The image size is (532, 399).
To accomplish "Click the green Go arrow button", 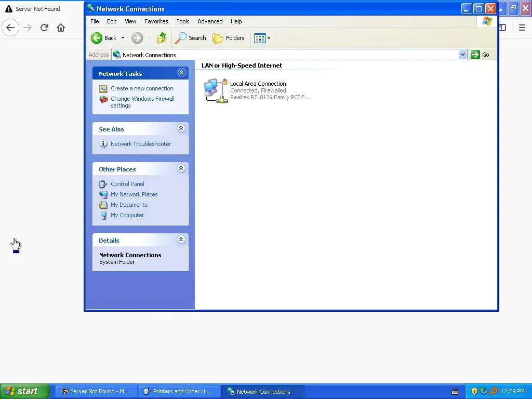I will coord(475,55).
